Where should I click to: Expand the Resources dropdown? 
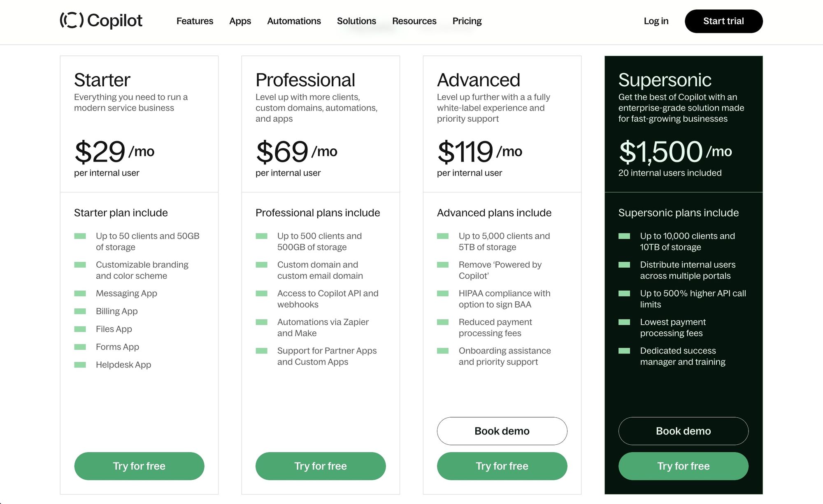click(x=414, y=21)
